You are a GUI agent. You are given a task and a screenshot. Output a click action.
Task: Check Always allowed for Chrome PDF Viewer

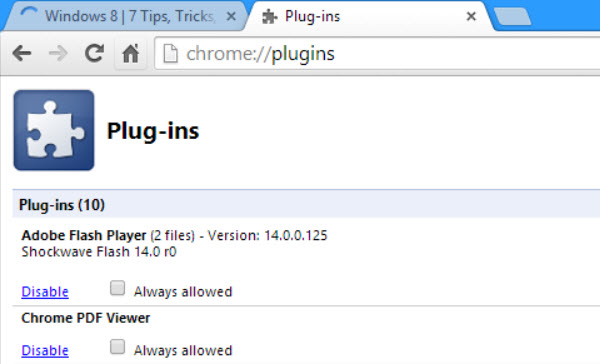pyautogui.click(x=117, y=347)
